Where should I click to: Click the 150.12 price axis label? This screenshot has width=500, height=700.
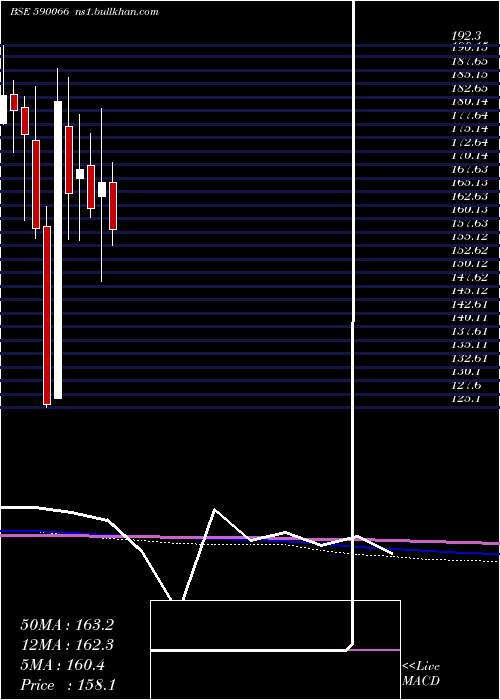[469, 263]
